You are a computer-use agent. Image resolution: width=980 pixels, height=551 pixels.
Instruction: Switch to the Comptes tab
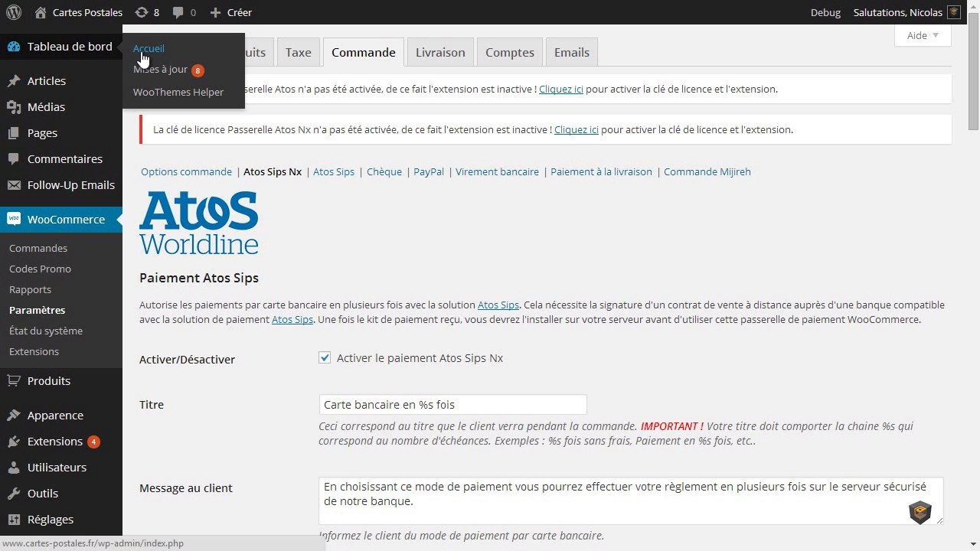pyautogui.click(x=510, y=52)
